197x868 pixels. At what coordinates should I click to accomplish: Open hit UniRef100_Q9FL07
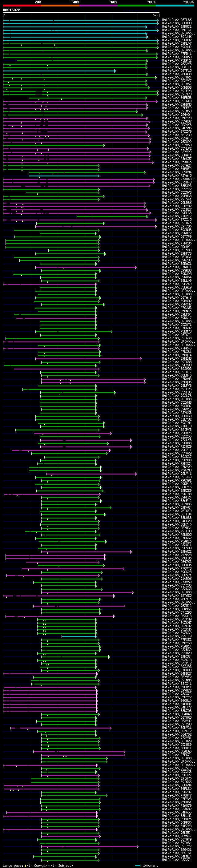point(177,43)
